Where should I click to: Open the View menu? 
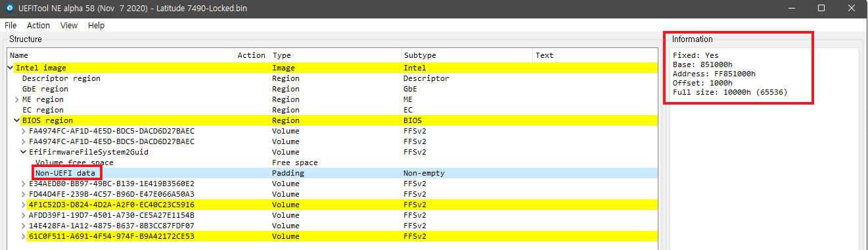click(69, 25)
